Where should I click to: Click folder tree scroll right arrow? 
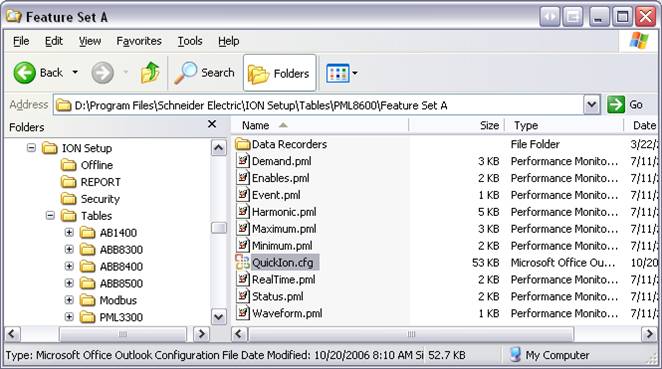[x=201, y=334]
